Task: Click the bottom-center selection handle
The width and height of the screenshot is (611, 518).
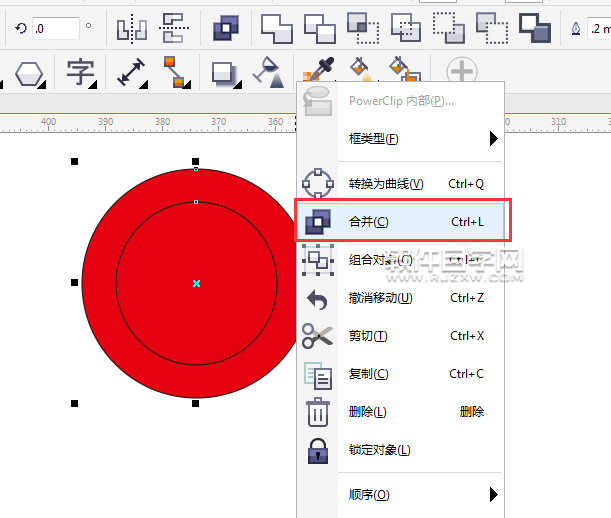Action: pyautogui.click(x=196, y=403)
